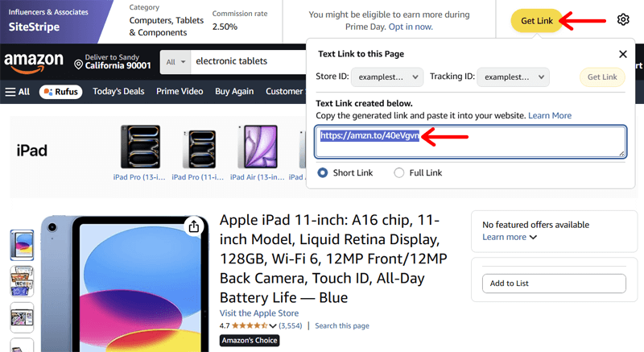The height and width of the screenshot is (352, 644).
Task: Open the Learn More link in popup
Action: pyautogui.click(x=550, y=115)
